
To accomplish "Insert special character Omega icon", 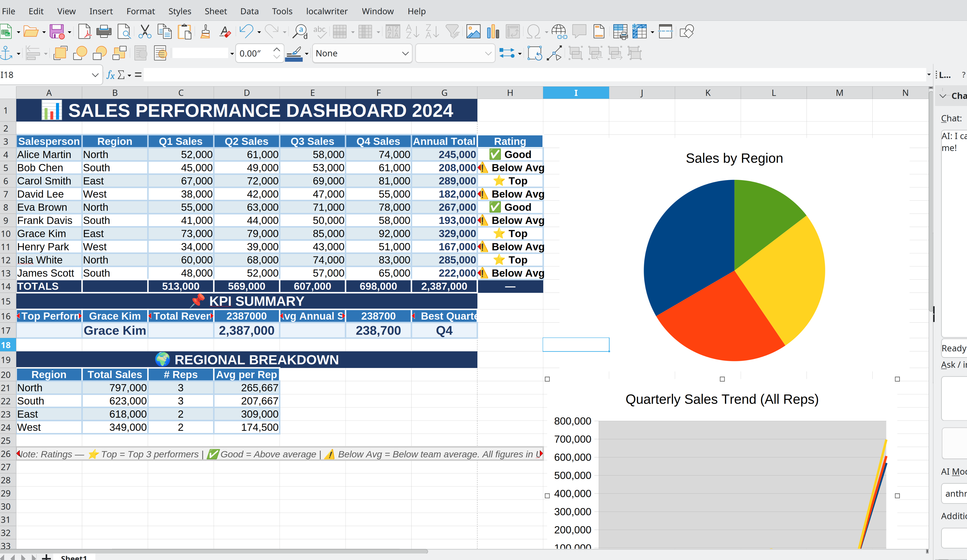I will point(533,31).
